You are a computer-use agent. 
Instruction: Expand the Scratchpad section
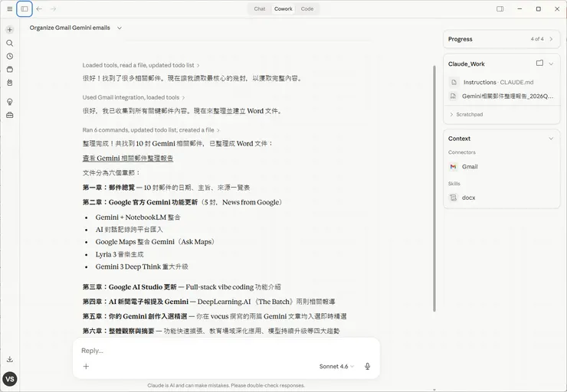tap(466, 114)
